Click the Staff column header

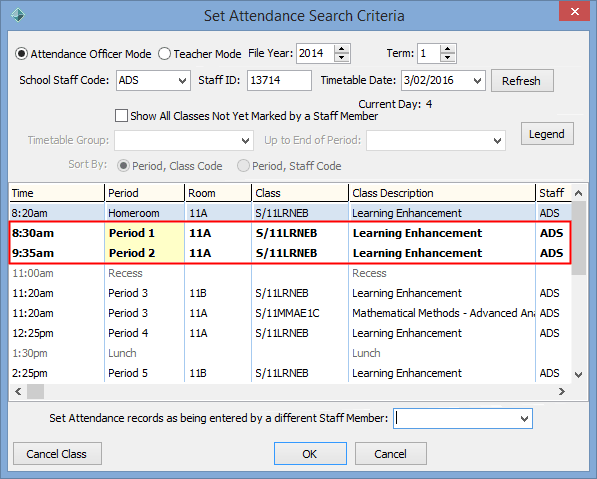coord(553,193)
